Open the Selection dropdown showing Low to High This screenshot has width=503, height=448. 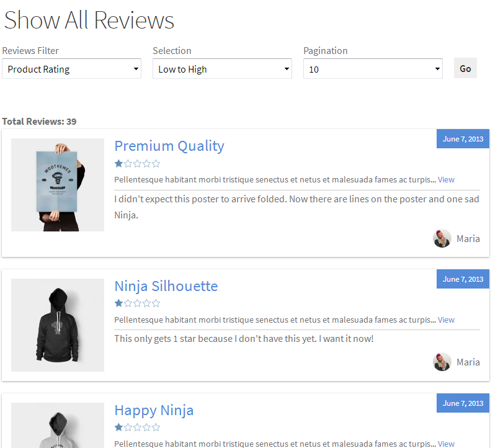pos(222,69)
